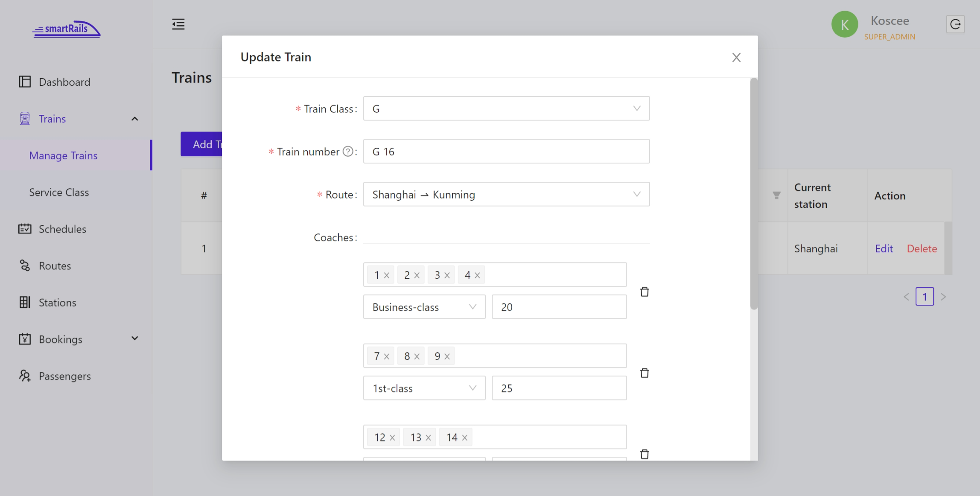Click the sidebar collapse menu icon
This screenshot has width=980, height=496.
[x=179, y=24]
